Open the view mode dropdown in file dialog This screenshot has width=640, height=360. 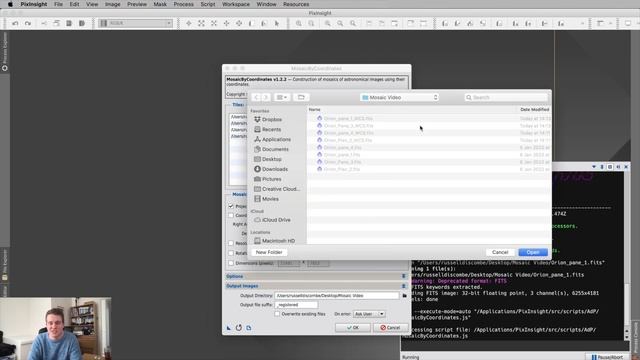282,97
